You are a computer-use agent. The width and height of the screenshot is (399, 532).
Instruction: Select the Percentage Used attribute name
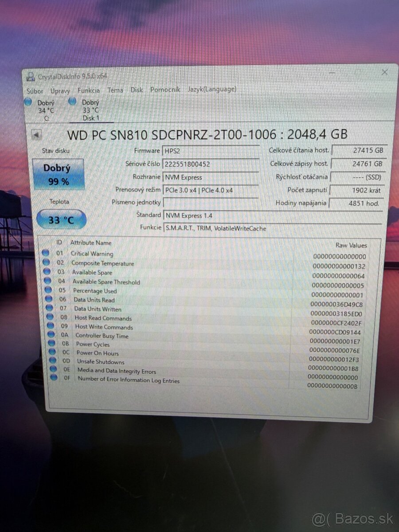[x=95, y=291]
